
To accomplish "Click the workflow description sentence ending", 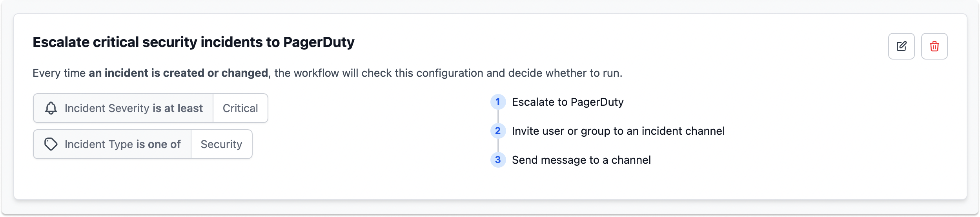I will 448,73.
